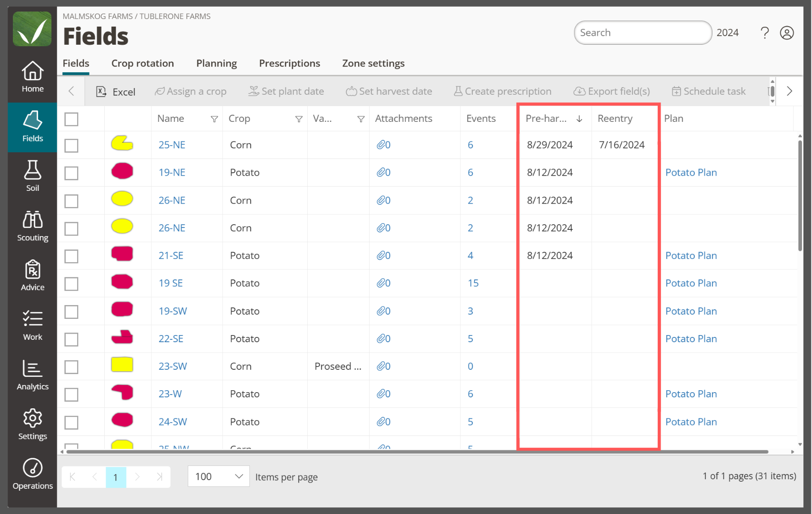Switch to the Planning tab
This screenshot has width=812, height=514.
click(x=216, y=63)
